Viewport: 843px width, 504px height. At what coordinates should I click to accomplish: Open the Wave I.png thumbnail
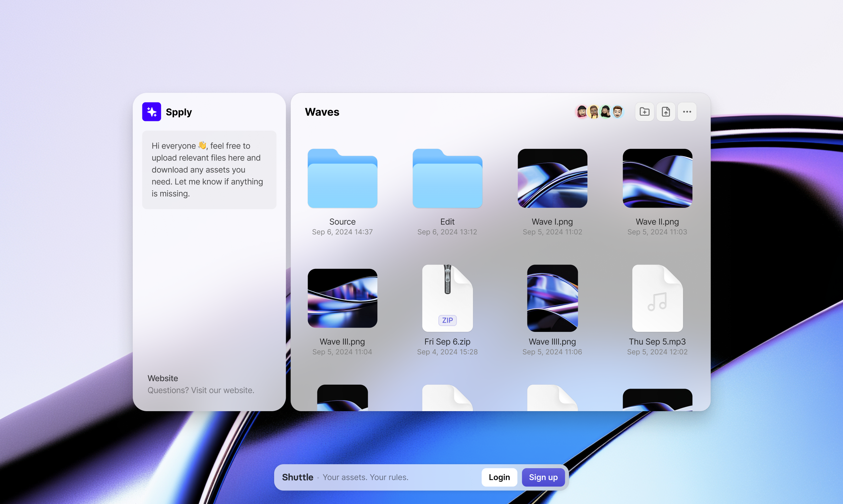[552, 178]
